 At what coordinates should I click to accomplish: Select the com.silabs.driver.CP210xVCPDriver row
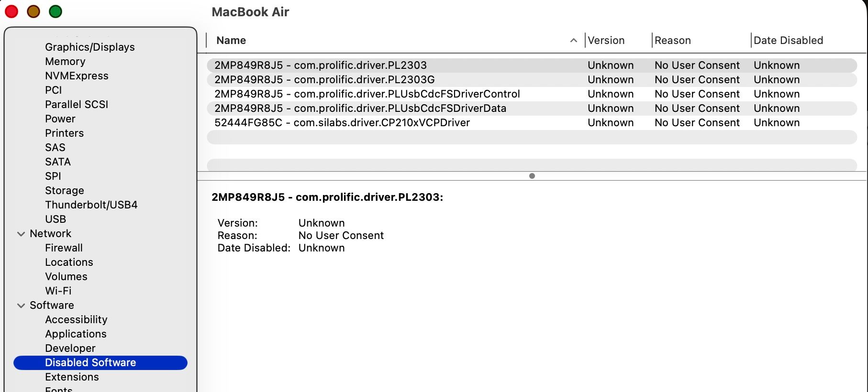coord(342,122)
